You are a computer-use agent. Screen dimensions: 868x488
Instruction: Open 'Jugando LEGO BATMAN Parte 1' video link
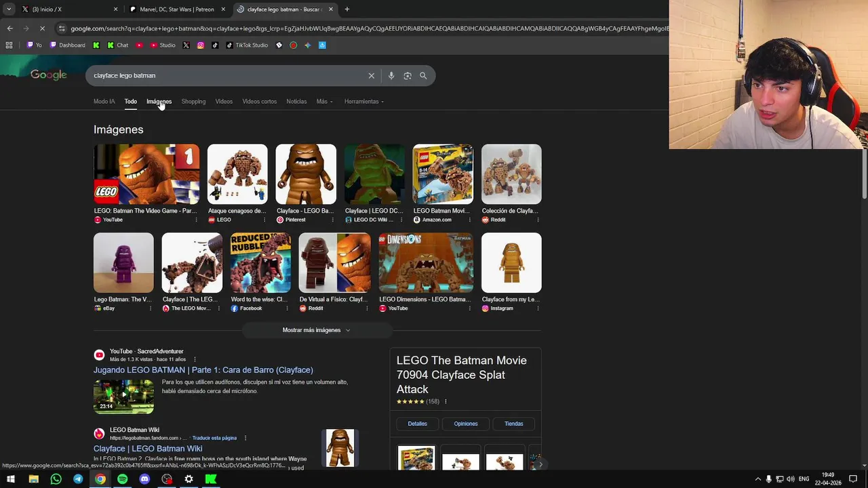click(x=203, y=370)
